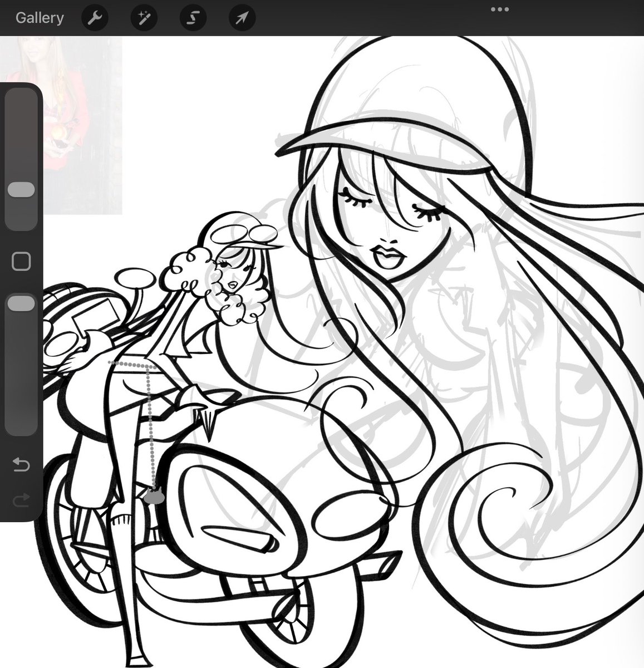The image size is (644, 668).
Task: Click the brush size slider handle
Action: pyautogui.click(x=21, y=189)
